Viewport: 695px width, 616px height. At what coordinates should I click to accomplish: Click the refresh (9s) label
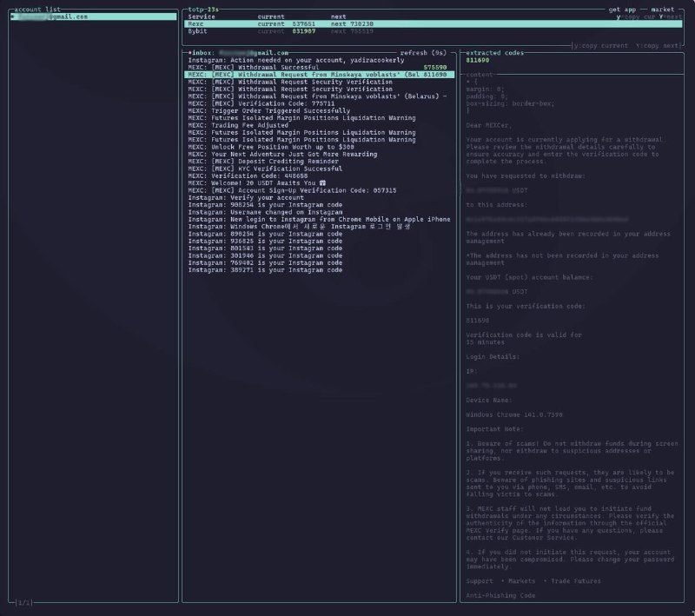pyautogui.click(x=423, y=53)
